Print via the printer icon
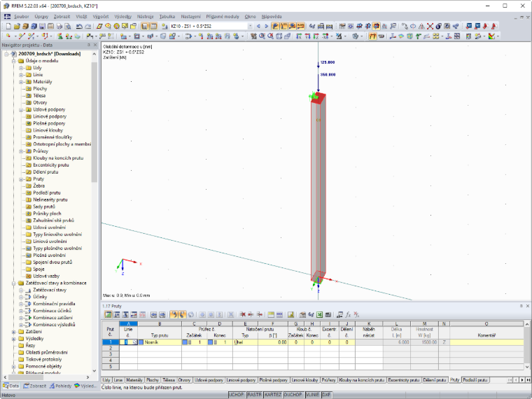This screenshot has width=532, height=399. point(59,26)
